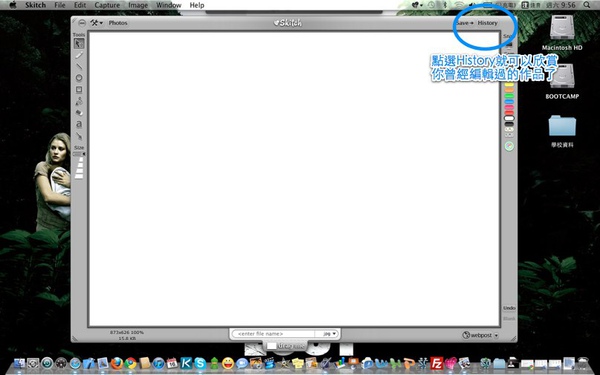Select the pen drawing tool

(x=79, y=55)
